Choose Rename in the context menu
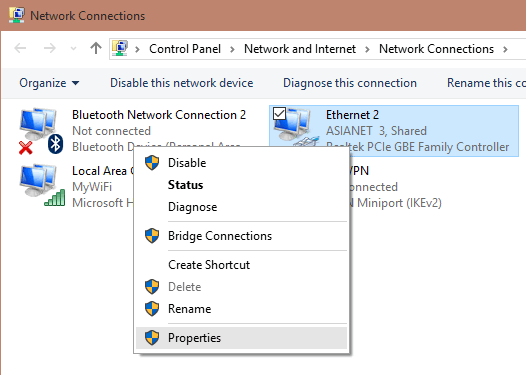 (241, 309)
